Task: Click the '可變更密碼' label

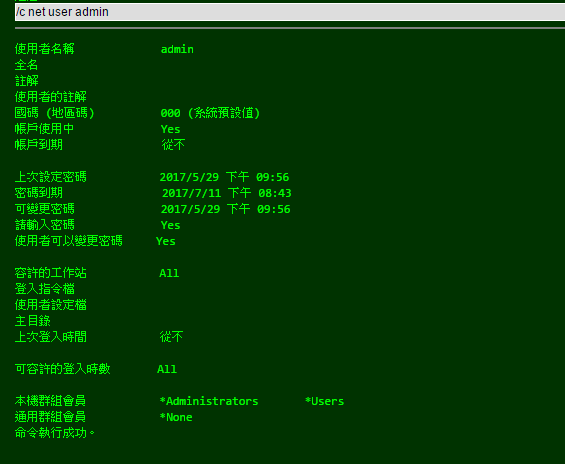Action: click(44, 209)
